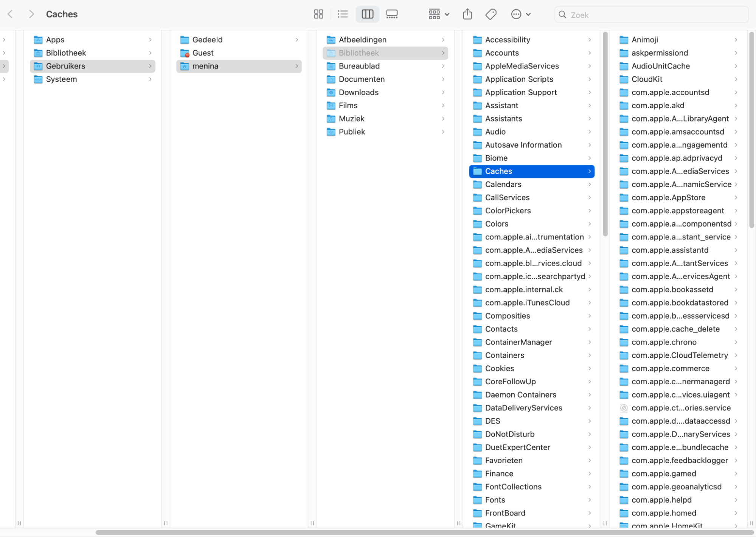Select the Guest user folder
Image resolution: width=756 pixels, height=537 pixels.
pyautogui.click(x=203, y=53)
